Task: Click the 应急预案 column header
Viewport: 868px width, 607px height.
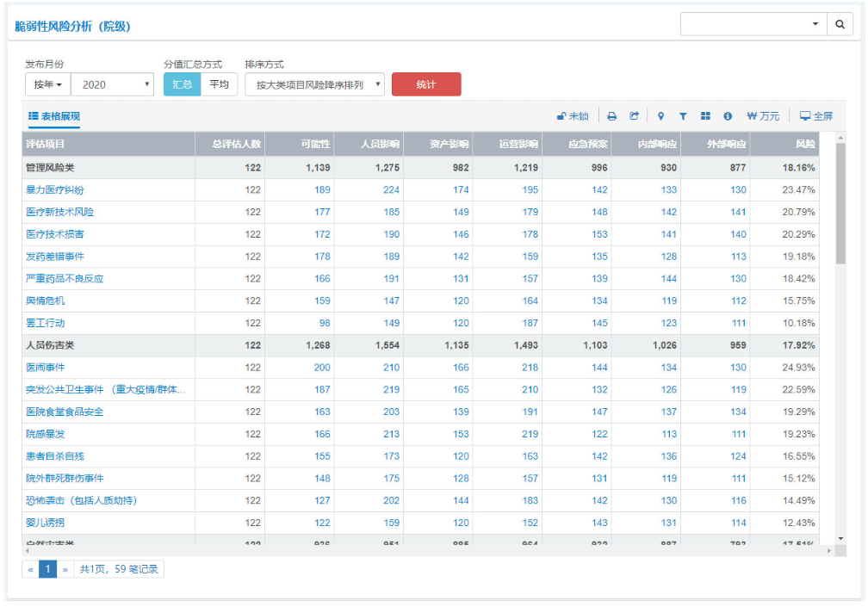Action: [577, 144]
